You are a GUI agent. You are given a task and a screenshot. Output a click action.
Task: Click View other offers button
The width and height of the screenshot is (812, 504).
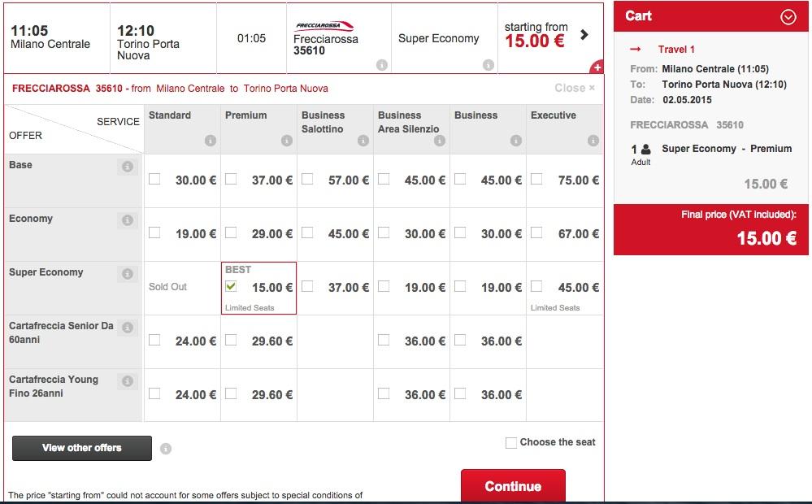coord(82,448)
